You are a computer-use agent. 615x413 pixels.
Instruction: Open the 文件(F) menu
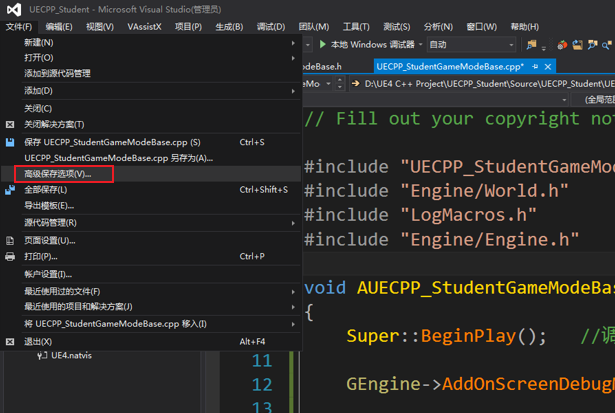[19, 27]
